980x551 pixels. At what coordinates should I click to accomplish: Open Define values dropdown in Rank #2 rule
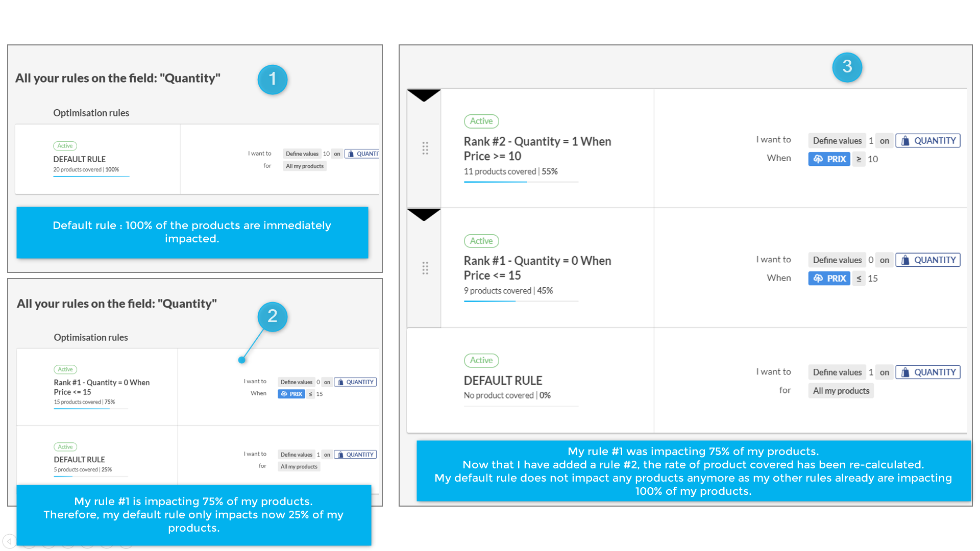tap(837, 141)
